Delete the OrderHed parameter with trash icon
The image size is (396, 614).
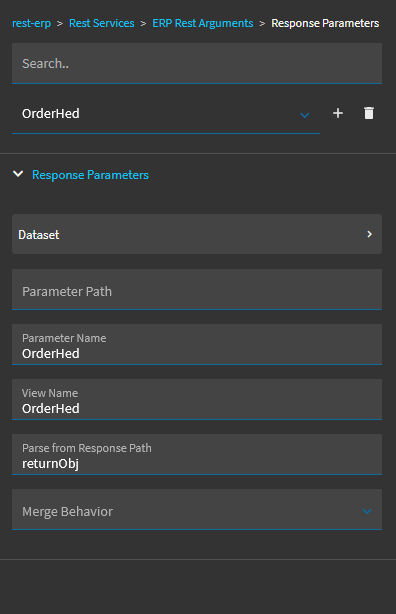click(x=369, y=113)
